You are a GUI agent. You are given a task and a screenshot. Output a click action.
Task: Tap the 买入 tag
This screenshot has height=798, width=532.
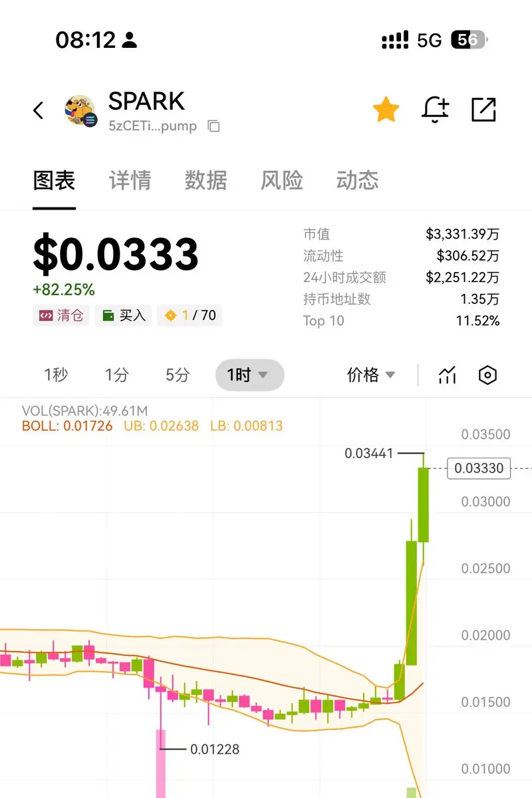pyautogui.click(x=123, y=315)
